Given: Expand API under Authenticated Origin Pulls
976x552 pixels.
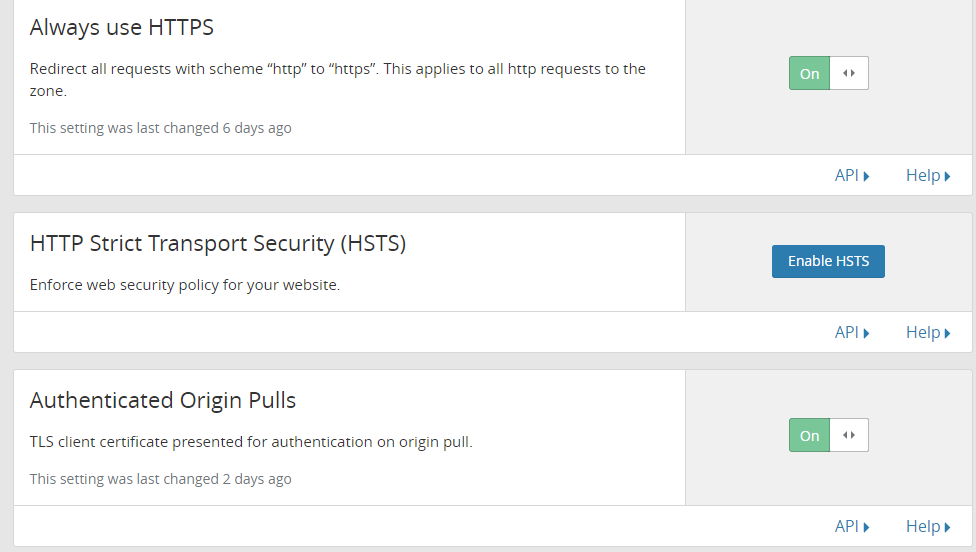Looking at the screenshot, I should tap(852, 526).
